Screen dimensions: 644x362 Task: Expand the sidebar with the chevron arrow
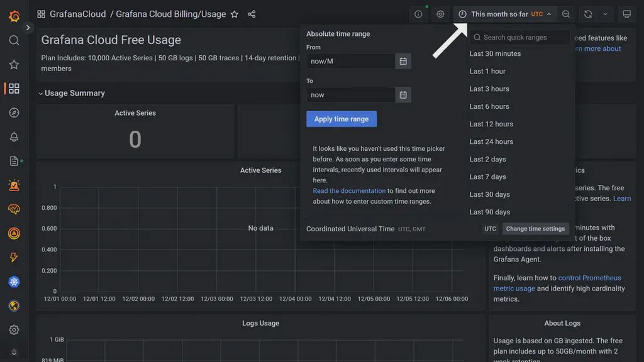(x=28, y=28)
